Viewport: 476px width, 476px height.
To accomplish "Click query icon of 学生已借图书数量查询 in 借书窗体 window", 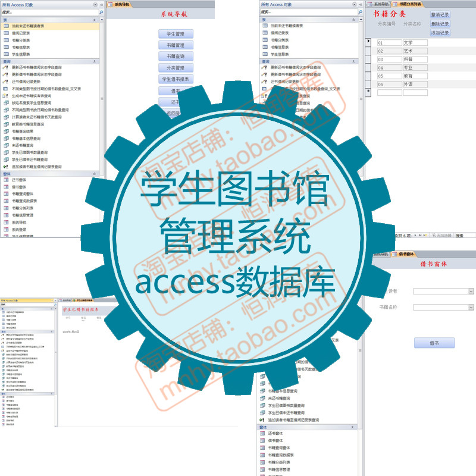I will (262, 406).
